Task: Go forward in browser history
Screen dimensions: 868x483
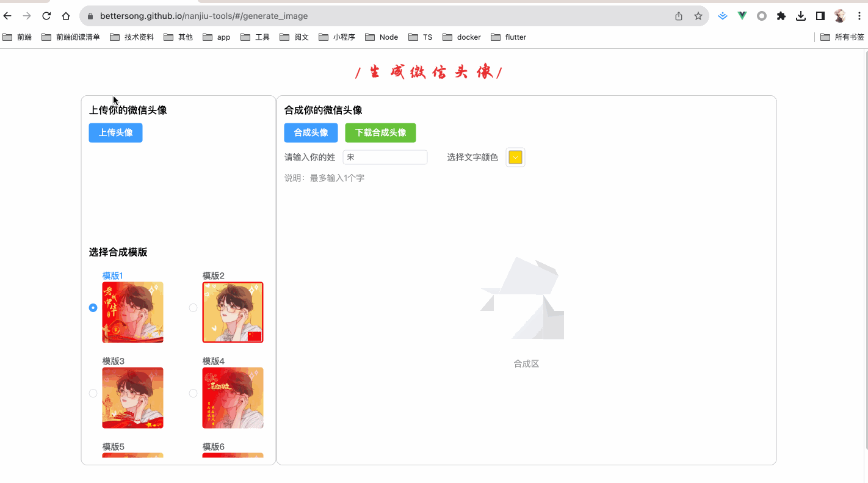Action: tap(27, 16)
